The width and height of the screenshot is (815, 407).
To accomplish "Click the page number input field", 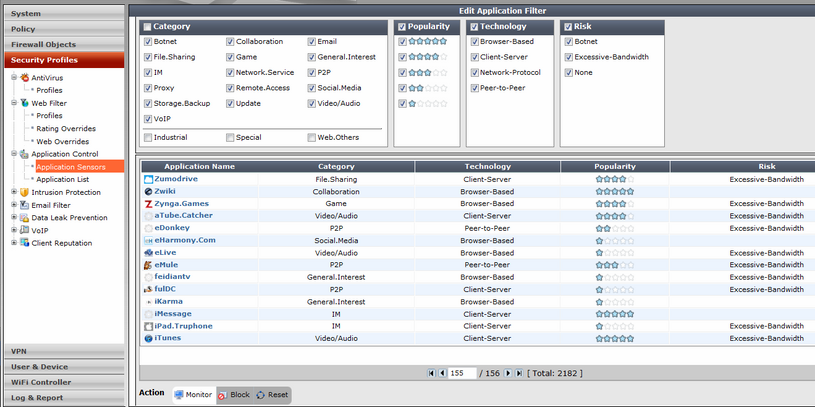I will [463, 373].
